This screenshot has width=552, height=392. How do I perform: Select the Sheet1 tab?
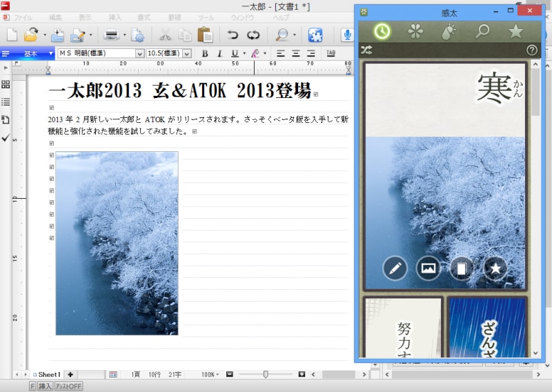click(x=47, y=374)
